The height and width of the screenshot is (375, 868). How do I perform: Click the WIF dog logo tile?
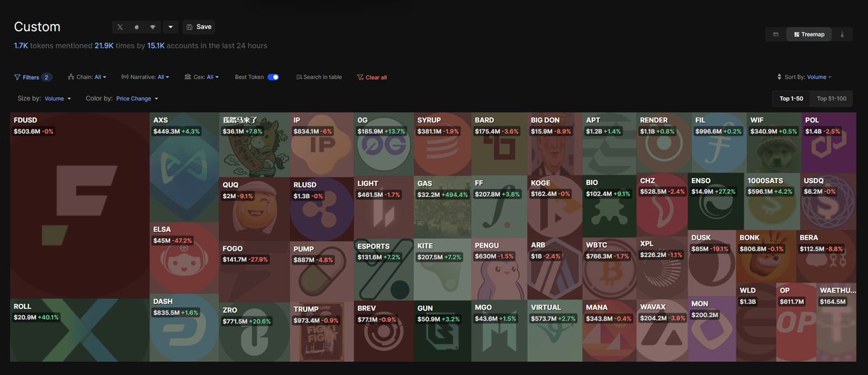[x=774, y=143]
